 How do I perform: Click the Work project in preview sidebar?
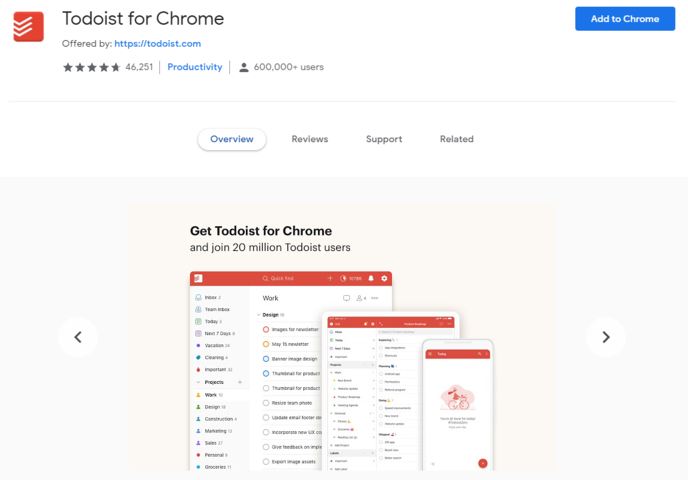[x=210, y=395]
